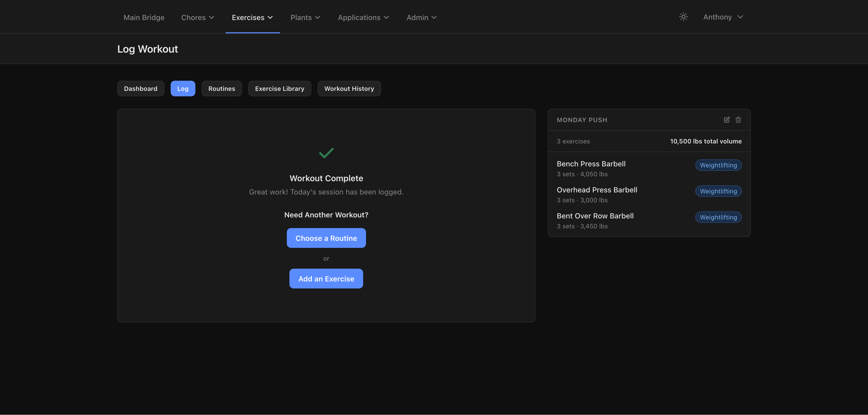Expand the Chores dropdown menu
This screenshot has width=868, height=415.
pyautogui.click(x=197, y=17)
